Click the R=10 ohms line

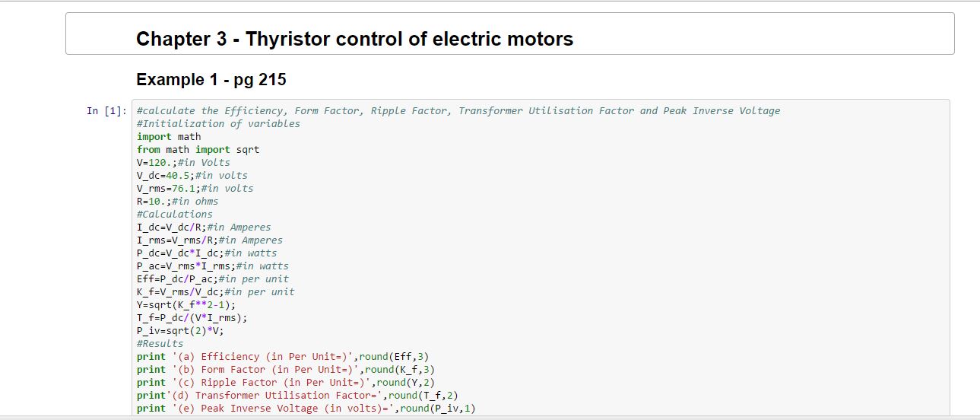coord(177,202)
